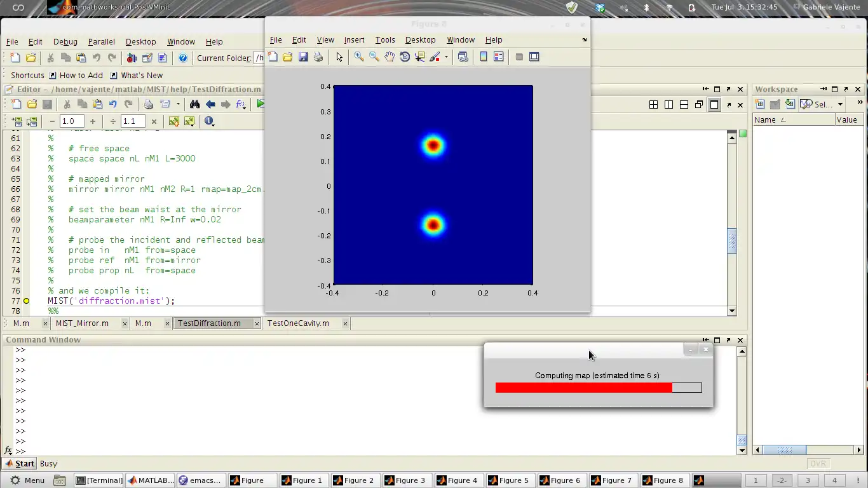This screenshot has height=488, width=868.
Task: Click the cell increment value field 1.0
Action: click(71, 121)
